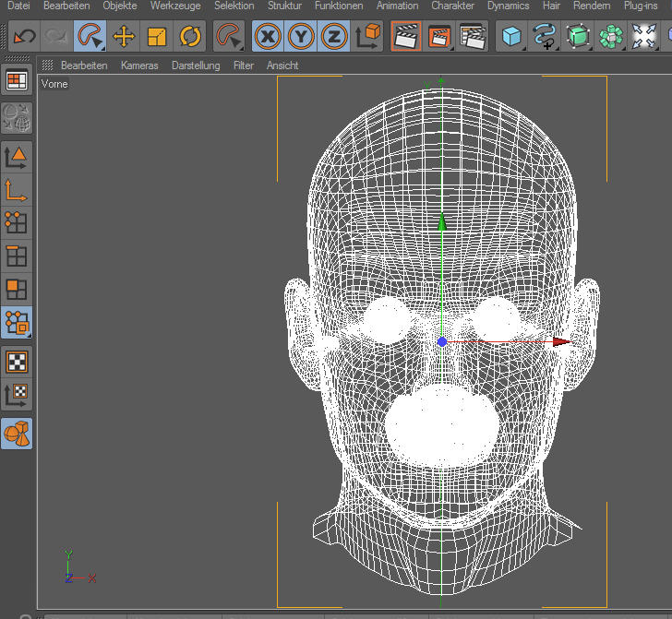Open the cube primitive objects flyout
The height and width of the screenshot is (619, 672).
511,37
